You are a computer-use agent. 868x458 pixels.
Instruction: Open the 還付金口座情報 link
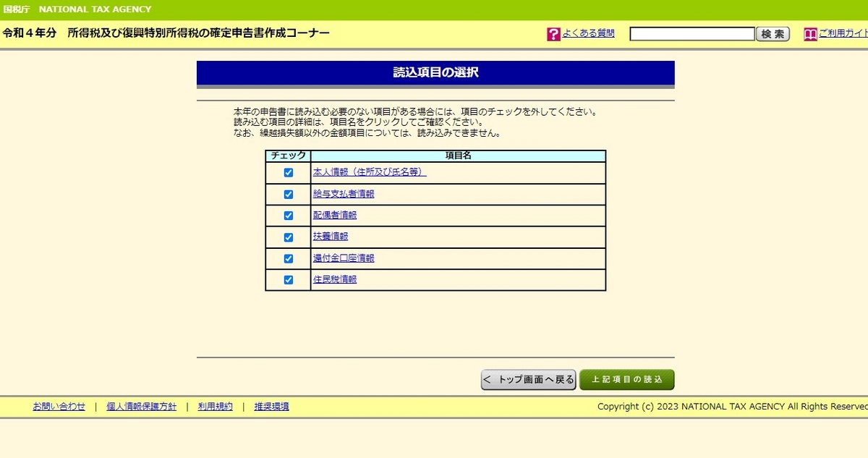pyautogui.click(x=344, y=258)
